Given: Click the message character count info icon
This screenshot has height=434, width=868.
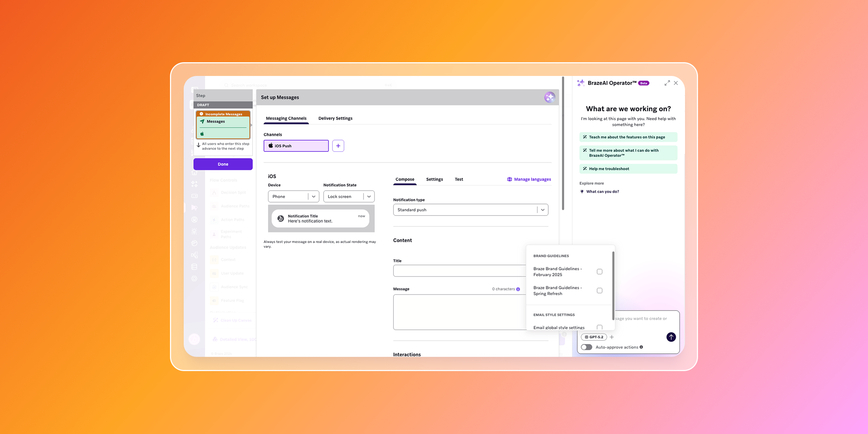Looking at the screenshot, I should (518, 289).
